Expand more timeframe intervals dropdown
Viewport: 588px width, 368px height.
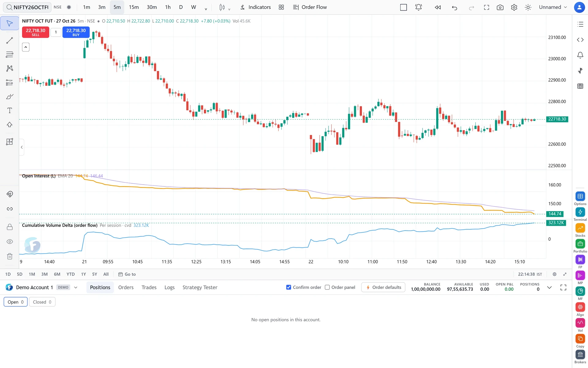pos(206,8)
